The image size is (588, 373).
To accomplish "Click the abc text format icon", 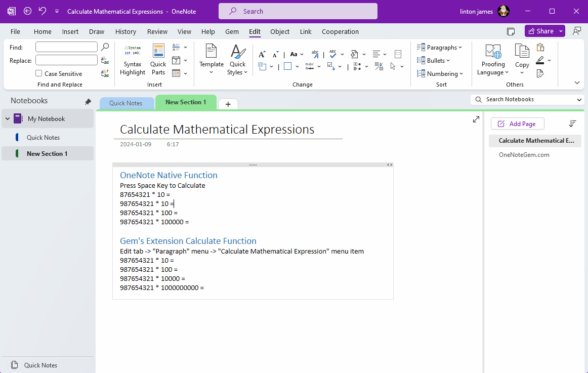I will coord(315,54).
